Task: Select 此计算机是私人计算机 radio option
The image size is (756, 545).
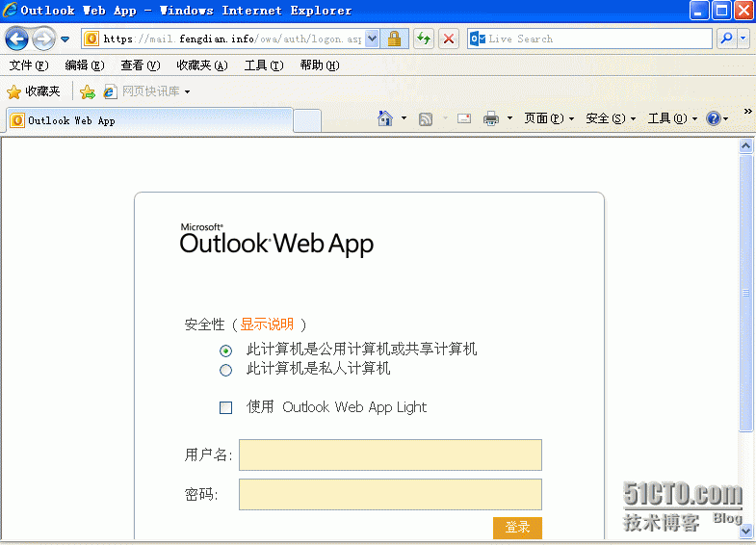Action: 225,370
